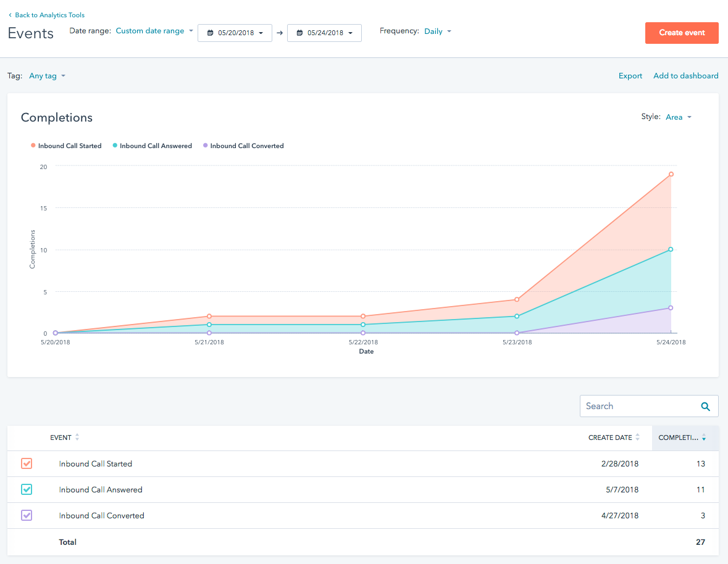The image size is (728, 564).
Task: Sort by the Completions column arrows
Action: click(704, 438)
